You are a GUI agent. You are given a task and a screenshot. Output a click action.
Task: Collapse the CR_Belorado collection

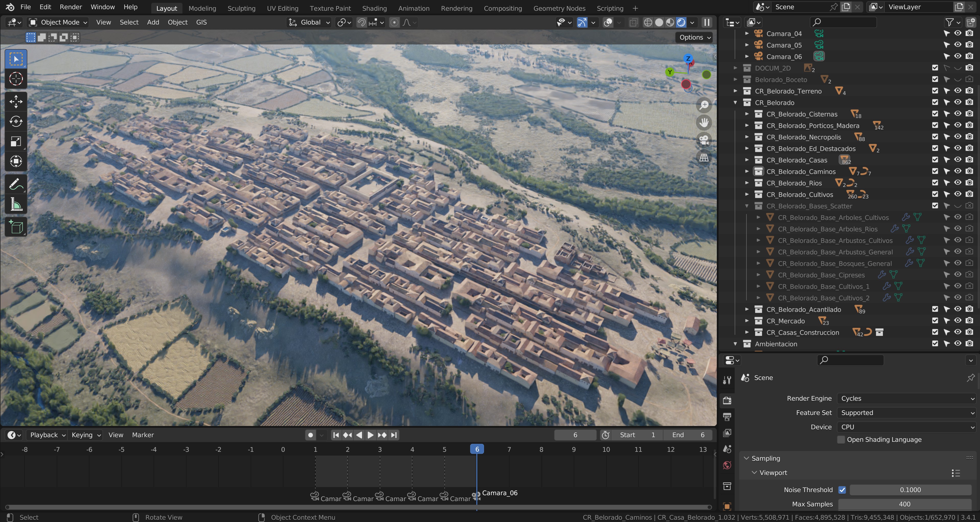coord(735,103)
